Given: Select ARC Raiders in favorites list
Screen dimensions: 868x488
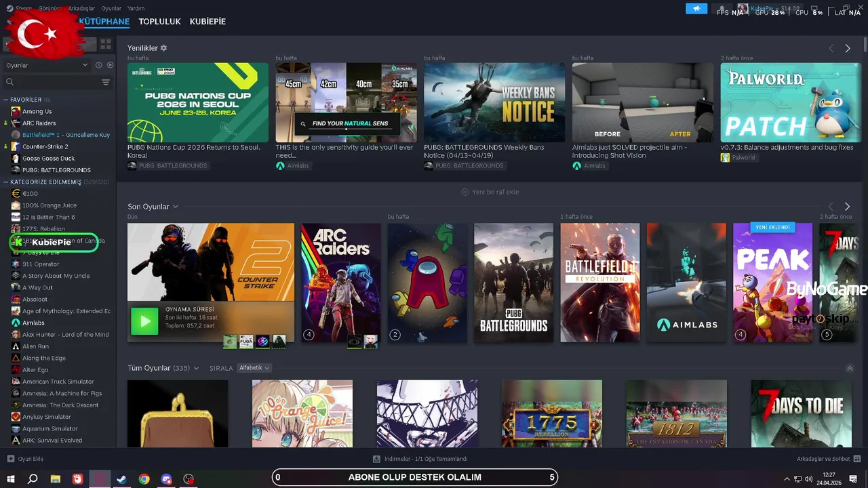Looking at the screenshot, I should [39, 123].
